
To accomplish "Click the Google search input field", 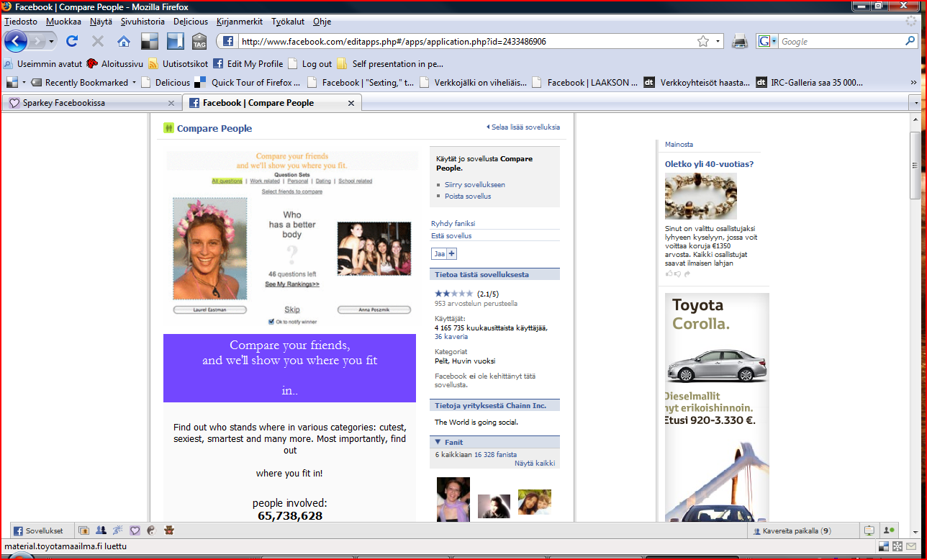I will pos(841,42).
